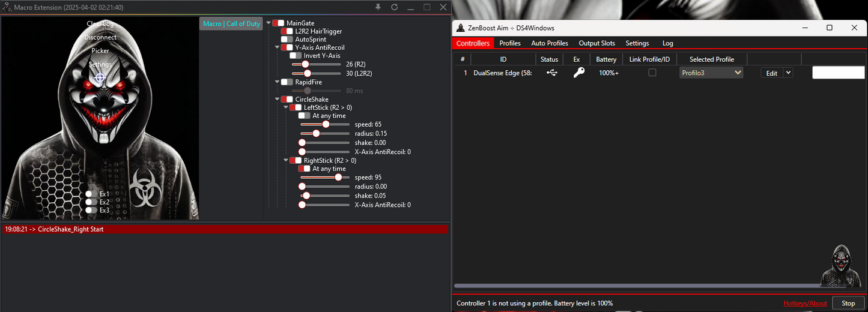Collapse the Y-Axis AntiRecoil node
868x312 pixels.
pos(278,47)
